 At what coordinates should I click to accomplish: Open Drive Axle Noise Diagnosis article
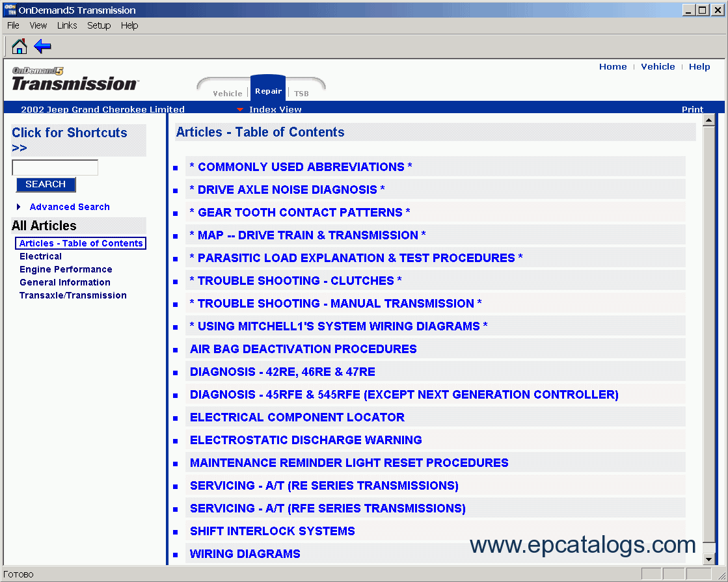click(x=287, y=189)
